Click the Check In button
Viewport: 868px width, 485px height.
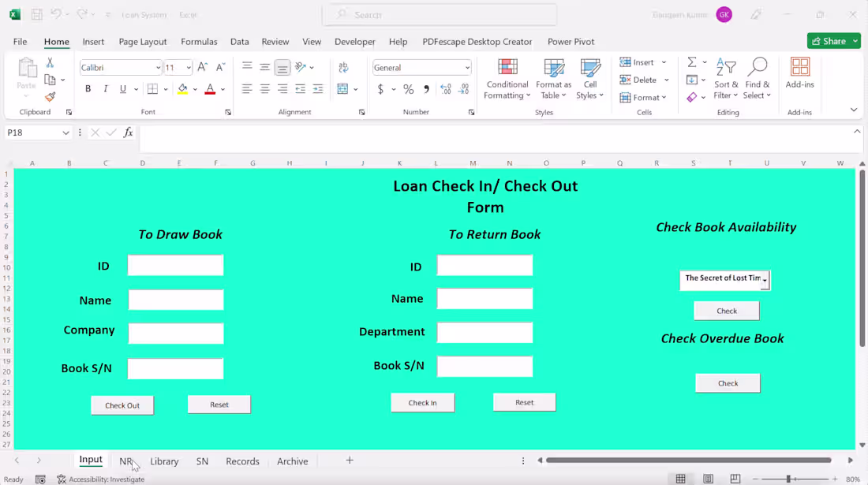coord(423,402)
